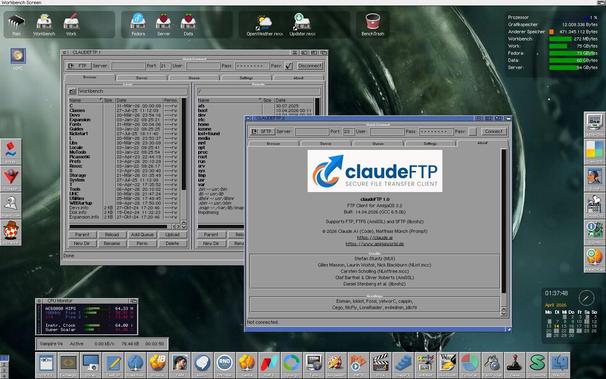
Task: Cycle the FTP protocol selector in back window
Action: 79,66
